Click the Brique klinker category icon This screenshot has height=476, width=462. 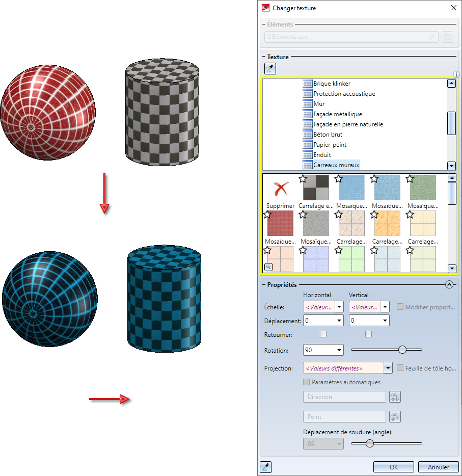tap(307, 84)
